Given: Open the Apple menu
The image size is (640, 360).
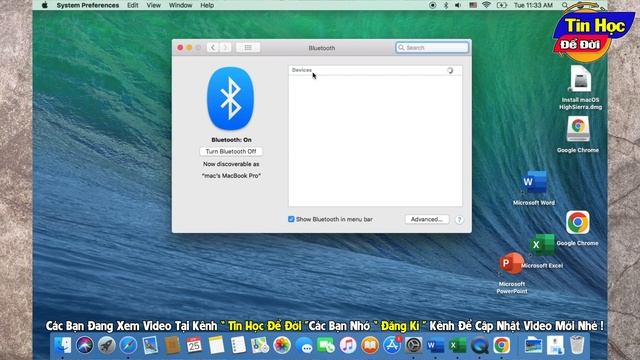Looking at the screenshot, I should tap(44, 5).
